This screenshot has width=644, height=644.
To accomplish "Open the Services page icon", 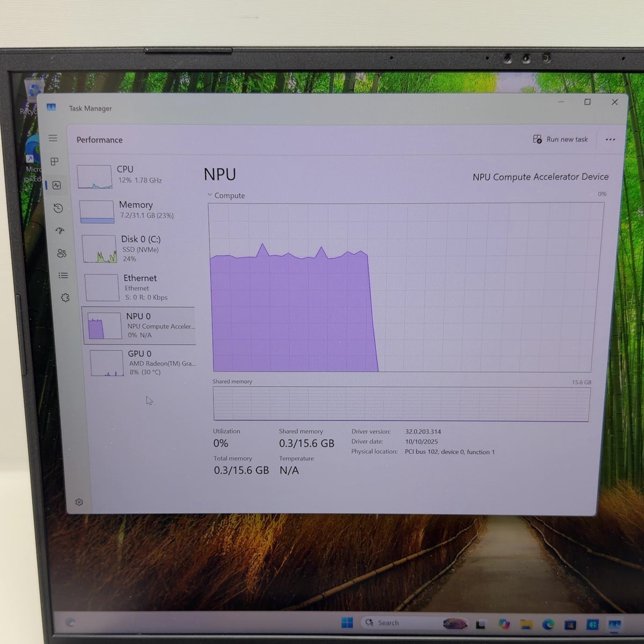I will [65, 297].
